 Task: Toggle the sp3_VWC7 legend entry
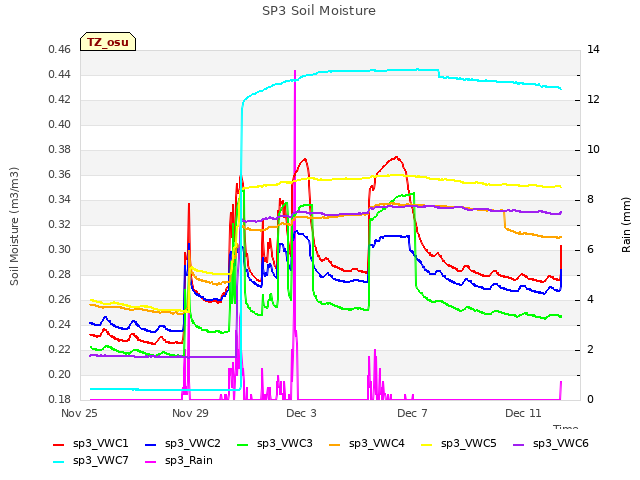(91, 460)
